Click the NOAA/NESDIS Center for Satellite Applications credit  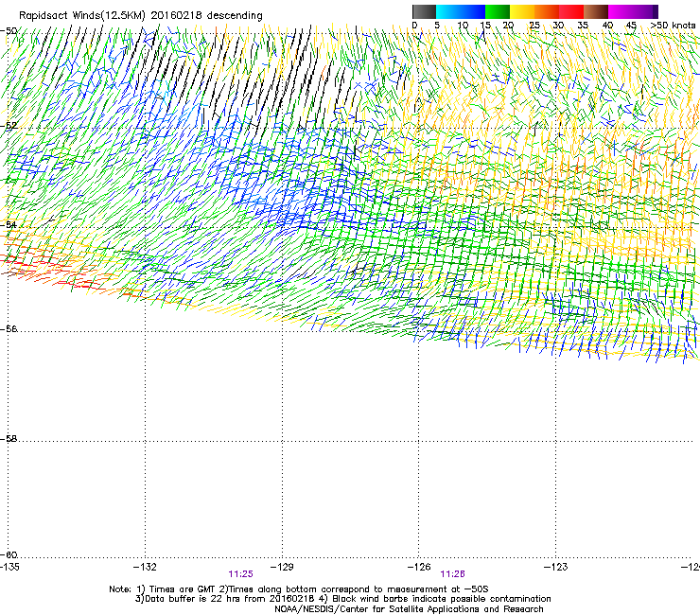pos(409,609)
